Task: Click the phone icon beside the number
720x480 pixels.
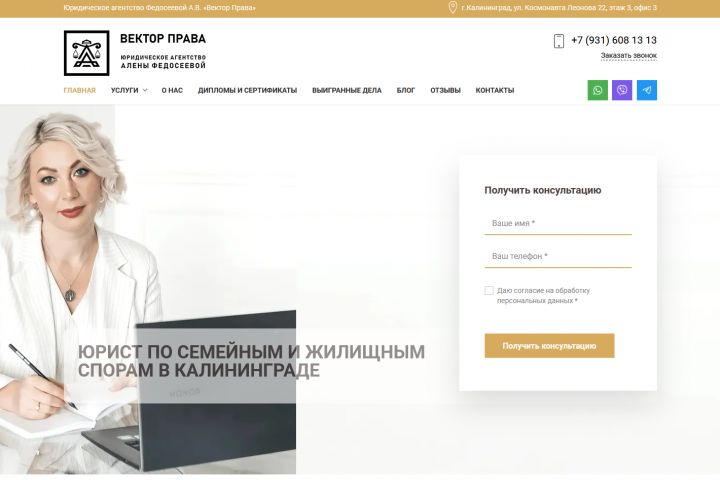Action: 559,41
